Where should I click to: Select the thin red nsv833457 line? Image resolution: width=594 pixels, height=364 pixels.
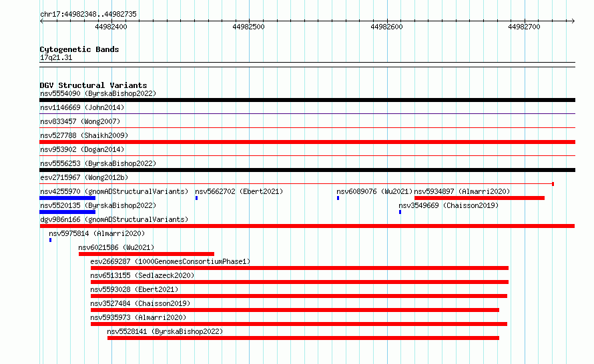tap(307, 127)
